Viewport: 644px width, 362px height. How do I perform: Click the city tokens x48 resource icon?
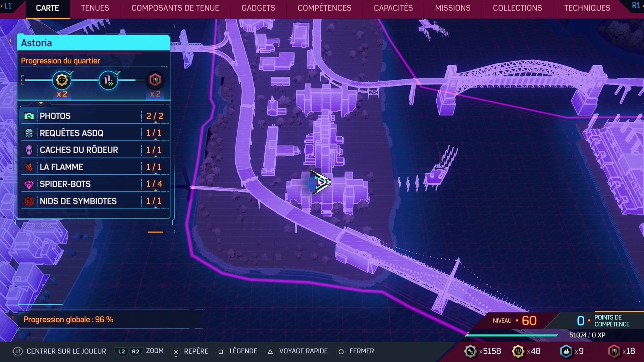[x=518, y=351]
